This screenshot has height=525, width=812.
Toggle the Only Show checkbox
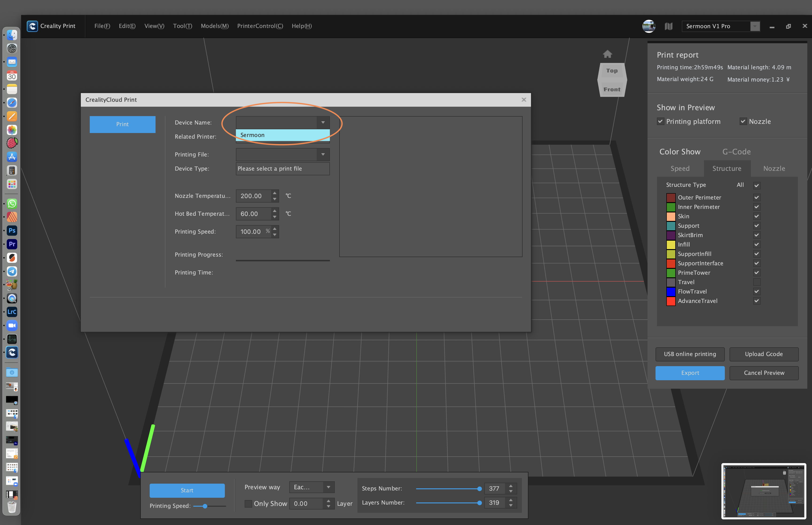coord(248,504)
